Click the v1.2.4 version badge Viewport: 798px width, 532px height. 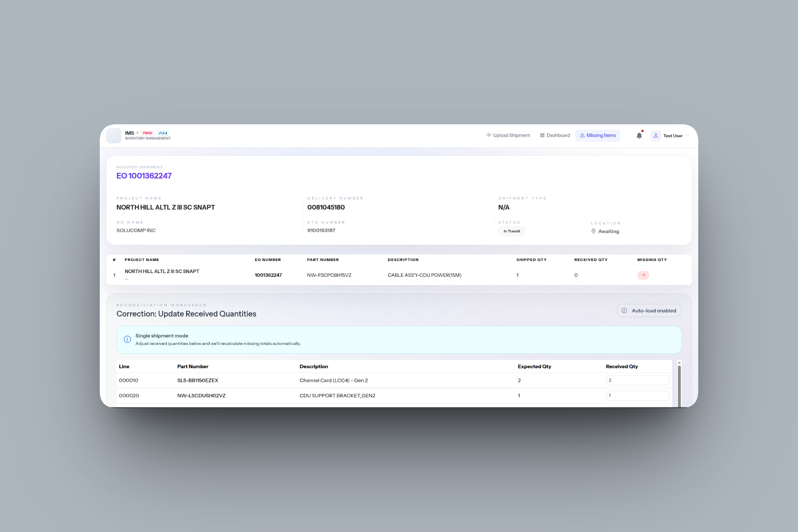pos(163,133)
